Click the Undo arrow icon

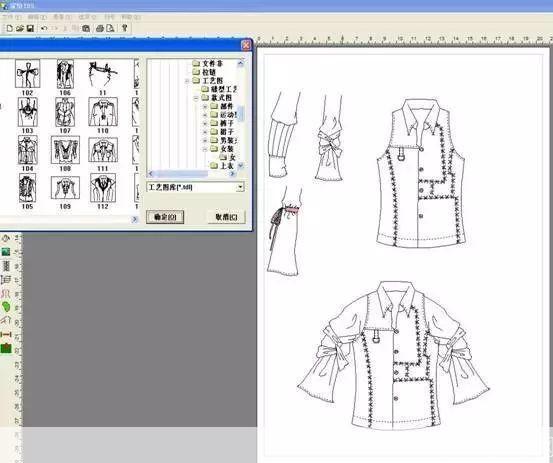44,28
